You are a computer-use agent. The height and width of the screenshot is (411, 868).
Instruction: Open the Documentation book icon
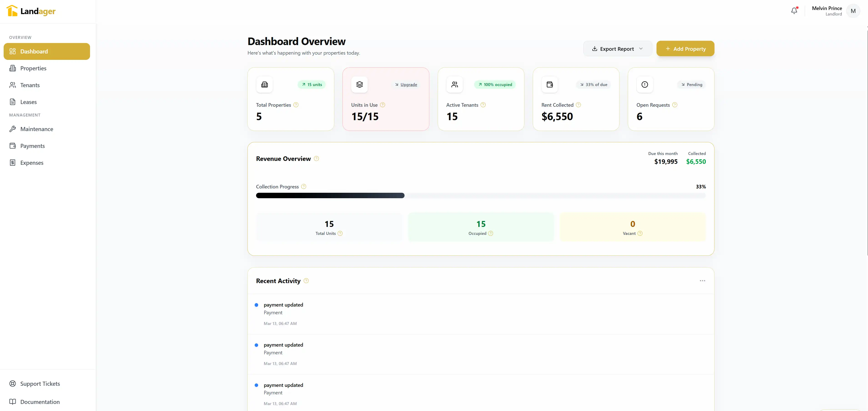[x=13, y=402]
